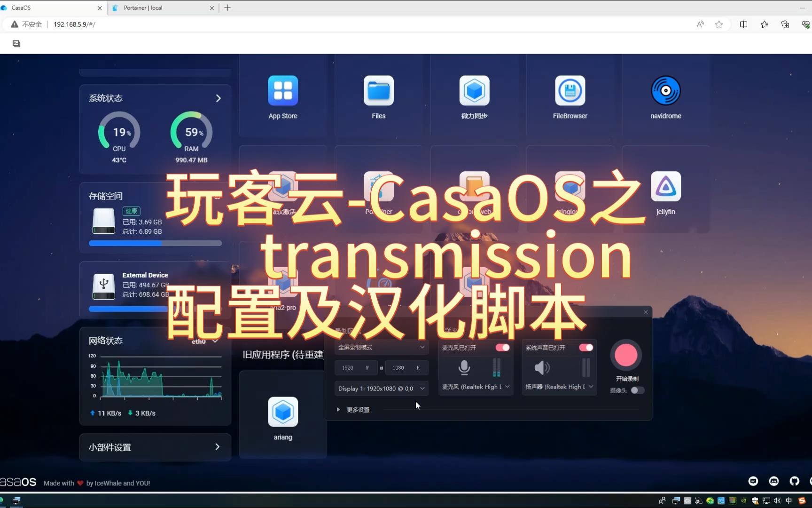Open Windows Security shield tray icon
Image resolution: width=812 pixels, height=508 pixels.
755,501
